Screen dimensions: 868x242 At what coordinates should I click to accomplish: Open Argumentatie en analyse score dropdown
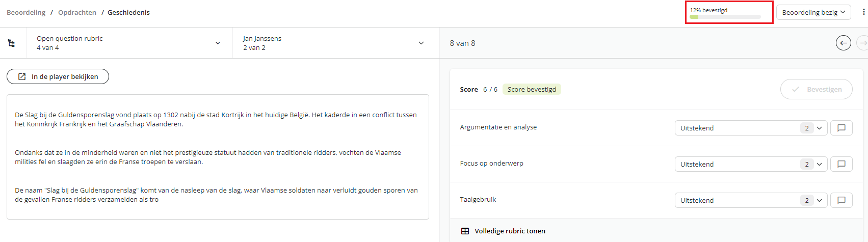751,128
